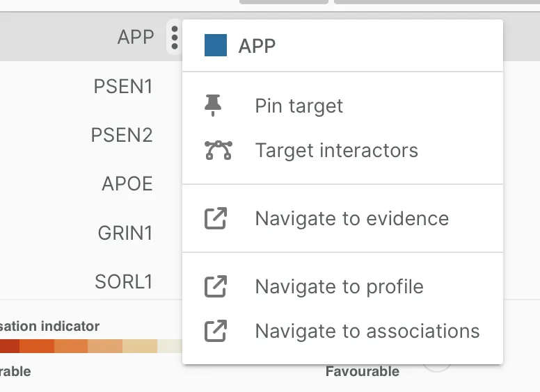Click the external link icon for evidence
This screenshot has width=540, height=392.
point(216,218)
